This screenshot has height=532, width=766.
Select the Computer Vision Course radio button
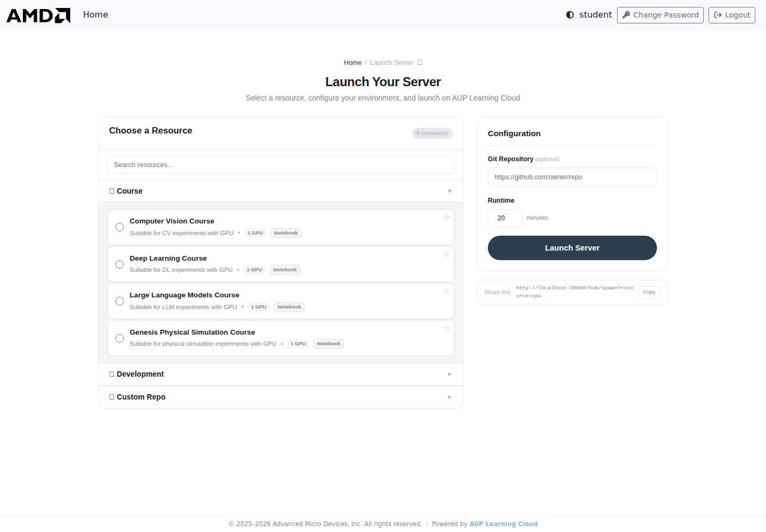tap(120, 227)
